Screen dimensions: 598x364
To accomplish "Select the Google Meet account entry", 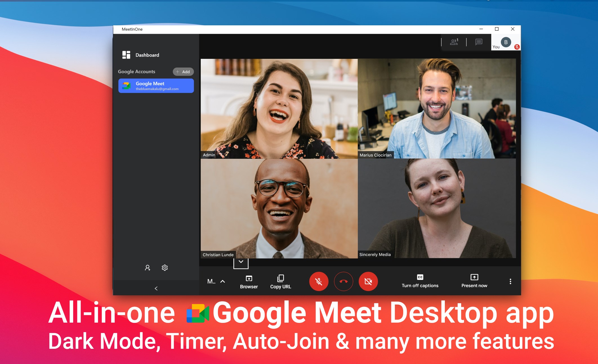I will [156, 86].
